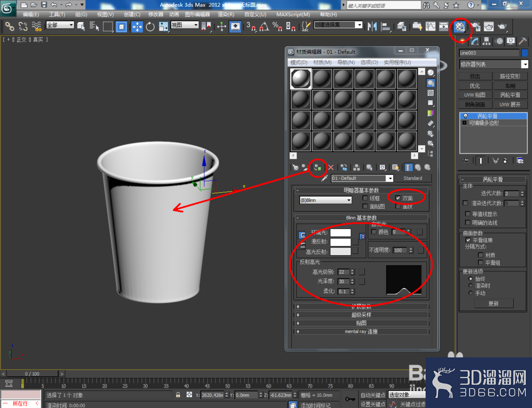532x408 pixels.
Task: Click the 漫反射 diffuse color swatch
Action: [x=340, y=242]
